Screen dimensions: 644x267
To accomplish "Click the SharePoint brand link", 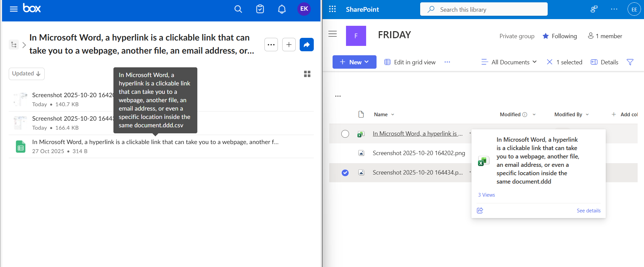I will tap(362, 9).
